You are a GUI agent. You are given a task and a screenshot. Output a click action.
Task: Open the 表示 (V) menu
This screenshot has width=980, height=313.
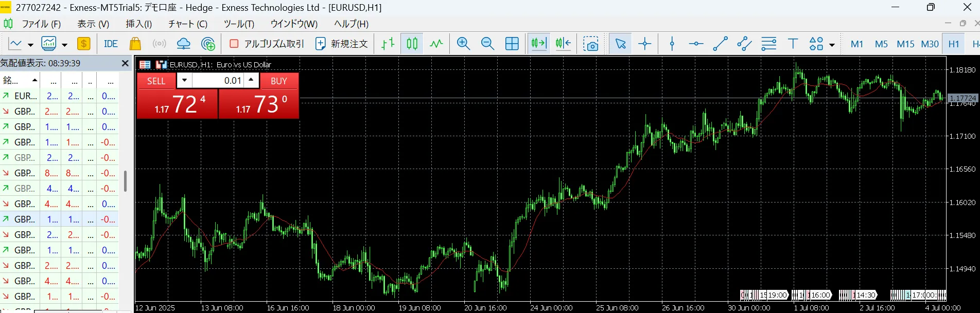click(93, 24)
